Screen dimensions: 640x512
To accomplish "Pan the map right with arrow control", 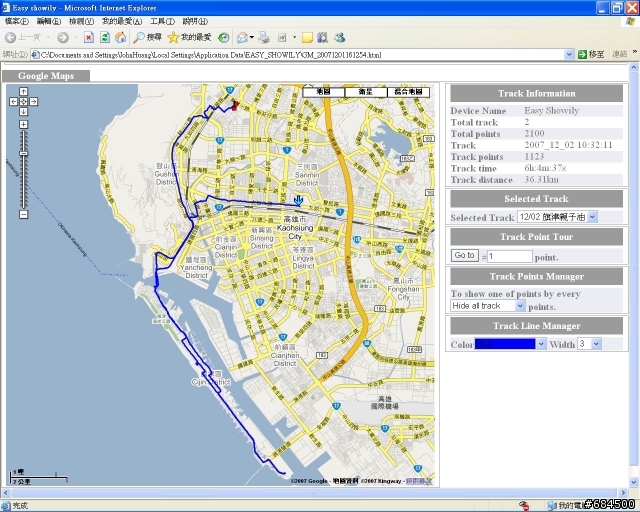I will tap(34, 102).
